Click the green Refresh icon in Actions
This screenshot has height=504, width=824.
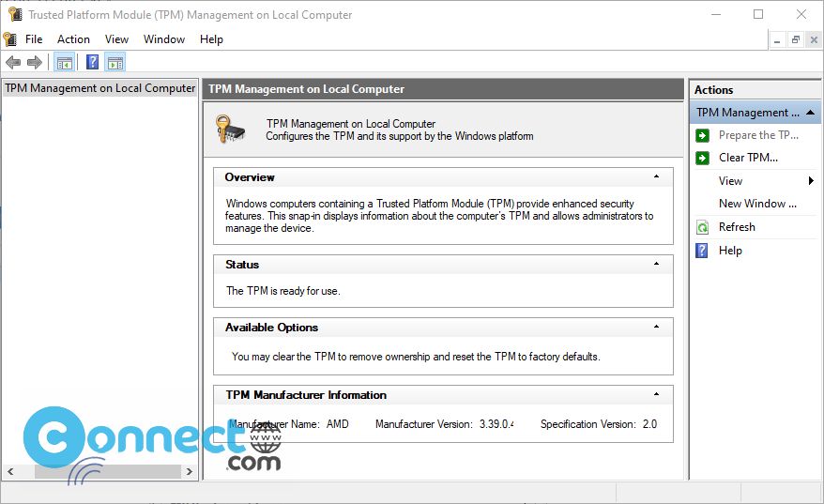pos(702,227)
